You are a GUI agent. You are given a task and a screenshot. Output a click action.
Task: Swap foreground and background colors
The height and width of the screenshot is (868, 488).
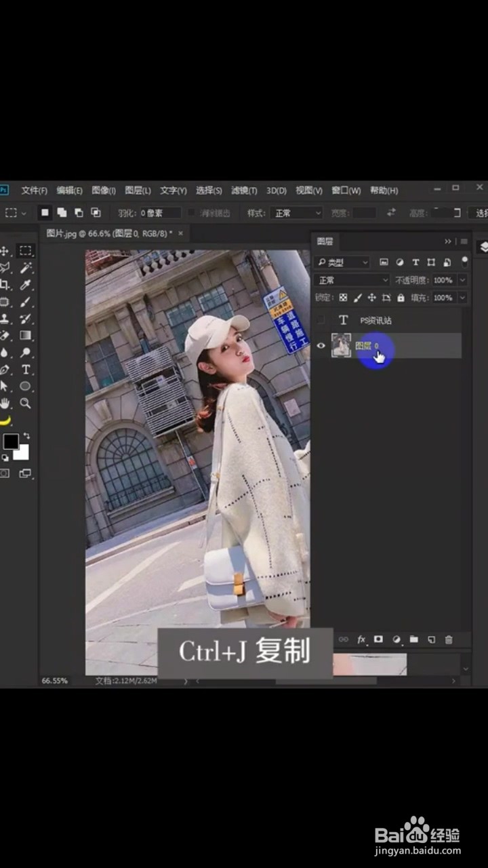(x=26, y=435)
